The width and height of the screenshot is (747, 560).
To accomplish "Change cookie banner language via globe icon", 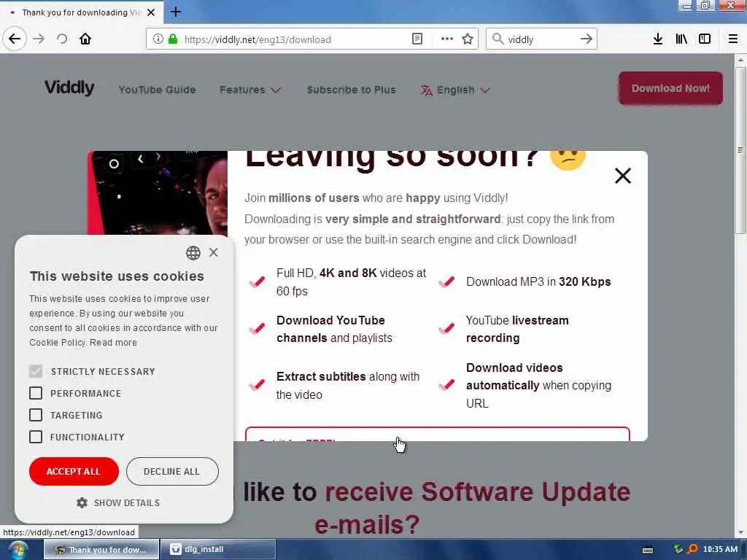I will tap(193, 253).
